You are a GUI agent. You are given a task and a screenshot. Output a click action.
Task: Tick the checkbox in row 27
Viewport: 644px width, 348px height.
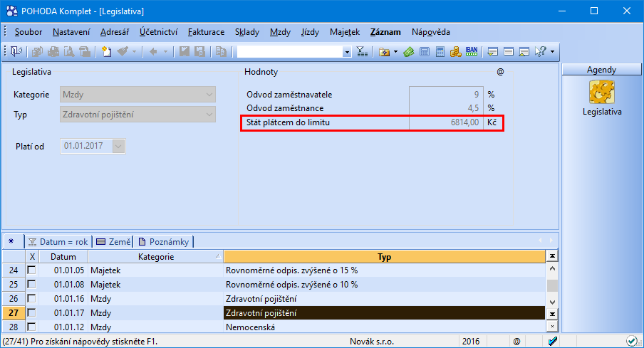(x=31, y=312)
